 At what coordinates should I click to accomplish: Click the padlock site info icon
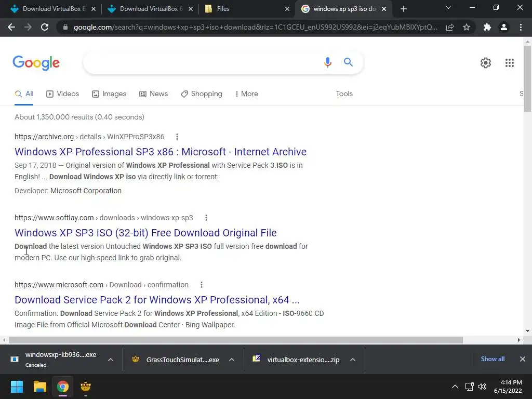pos(65,27)
